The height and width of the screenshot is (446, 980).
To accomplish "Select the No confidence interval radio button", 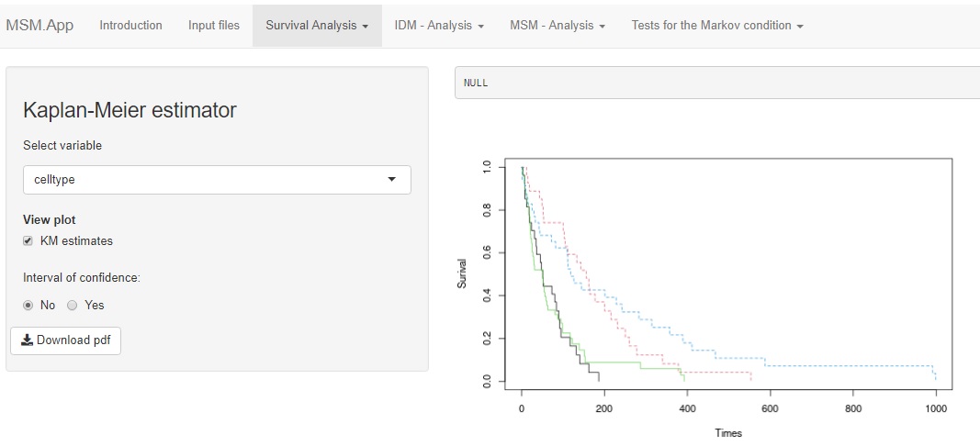I will click(x=28, y=305).
